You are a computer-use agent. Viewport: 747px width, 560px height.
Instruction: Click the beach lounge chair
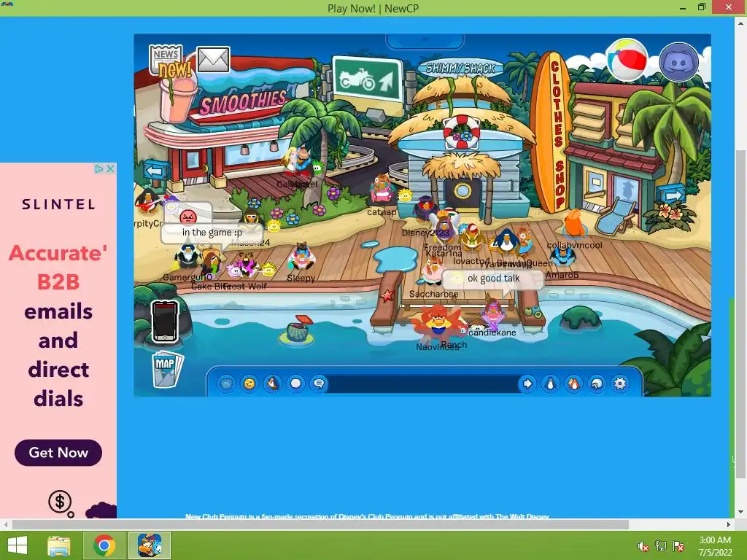click(615, 216)
